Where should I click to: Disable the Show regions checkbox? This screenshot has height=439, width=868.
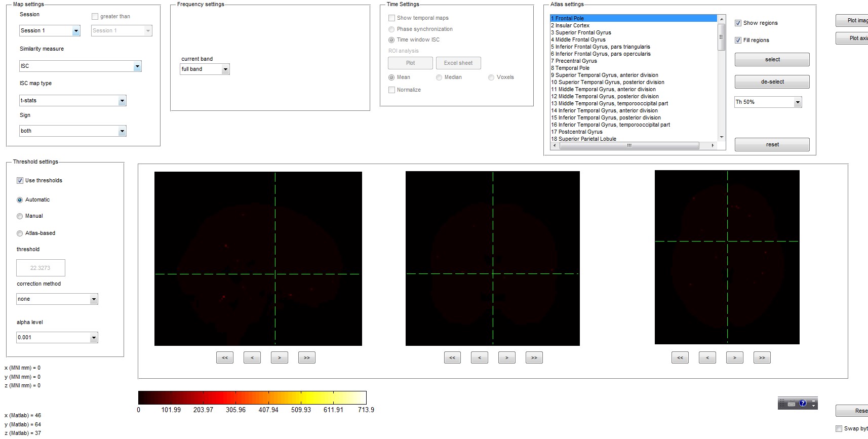pyautogui.click(x=738, y=23)
